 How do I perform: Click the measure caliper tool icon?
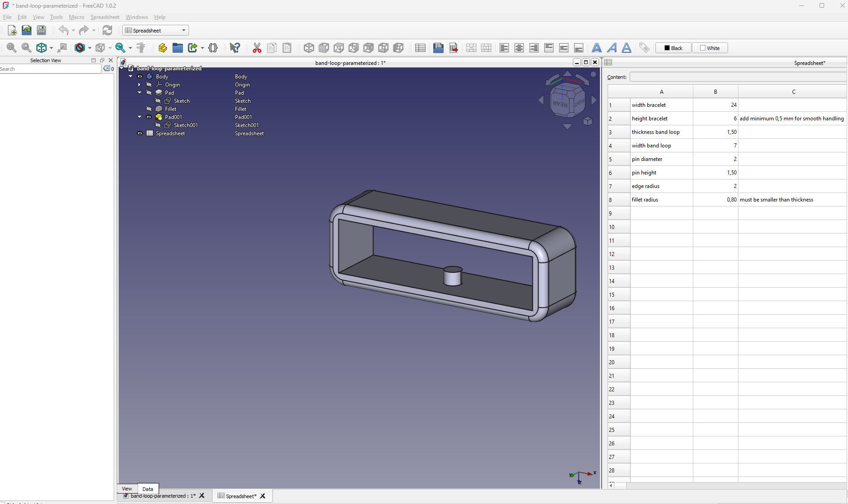point(141,48)
